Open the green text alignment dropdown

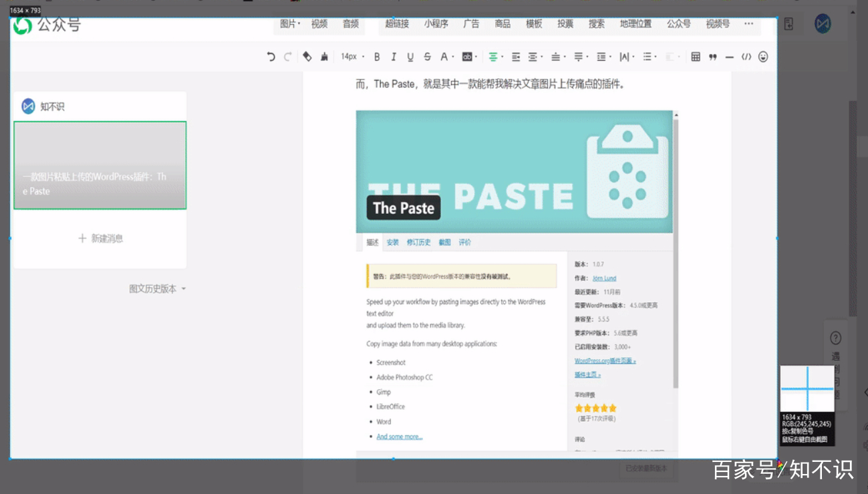pos(496,57)
